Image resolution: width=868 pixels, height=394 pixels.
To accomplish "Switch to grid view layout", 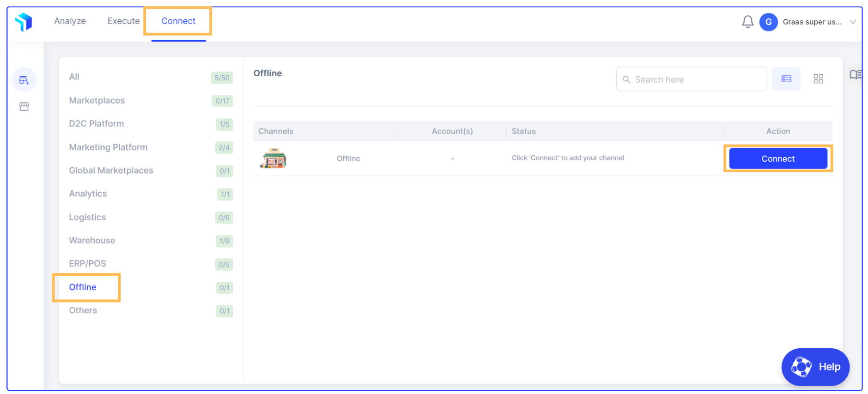I will click(818, 79).
